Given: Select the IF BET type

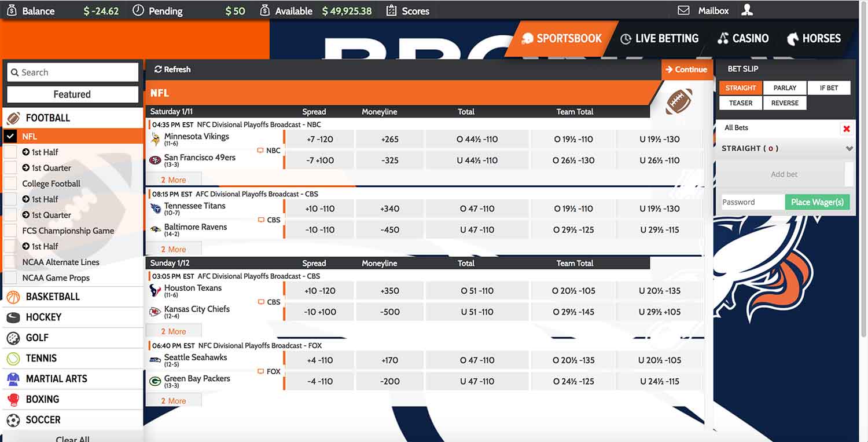Looking at the screenshot, I should 829,88.
